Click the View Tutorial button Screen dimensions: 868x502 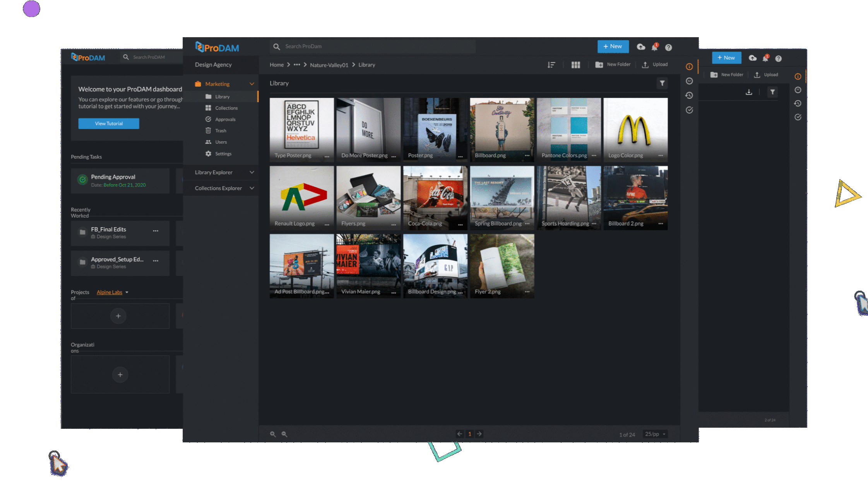pos(109,123)
